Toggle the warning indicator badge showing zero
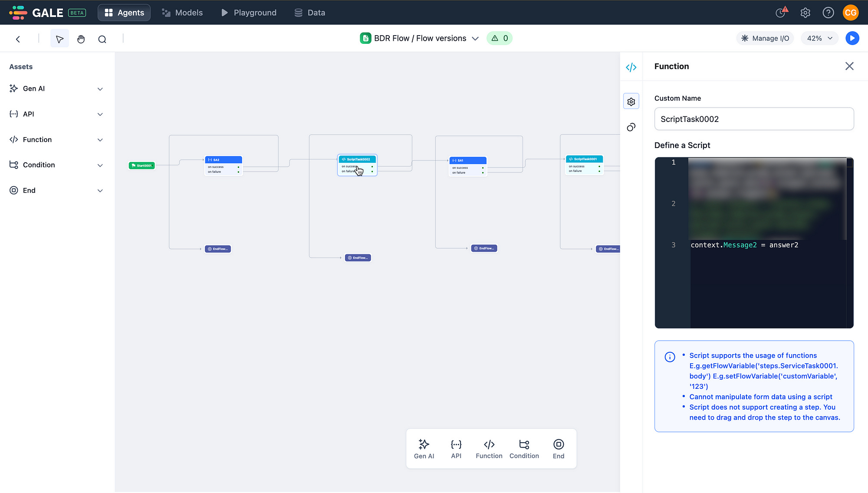868x493 pixels. point(500,38)
